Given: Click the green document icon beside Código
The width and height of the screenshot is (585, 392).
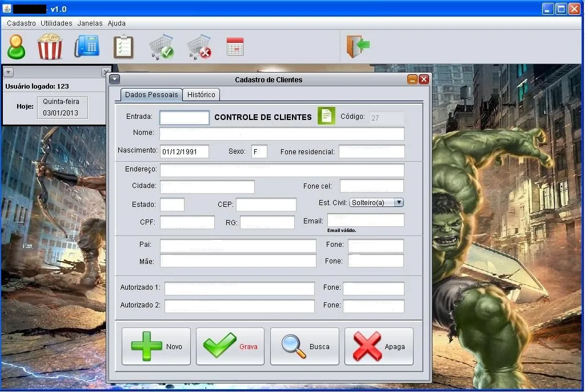Looking at the screenshot, I should coord(326,116).
